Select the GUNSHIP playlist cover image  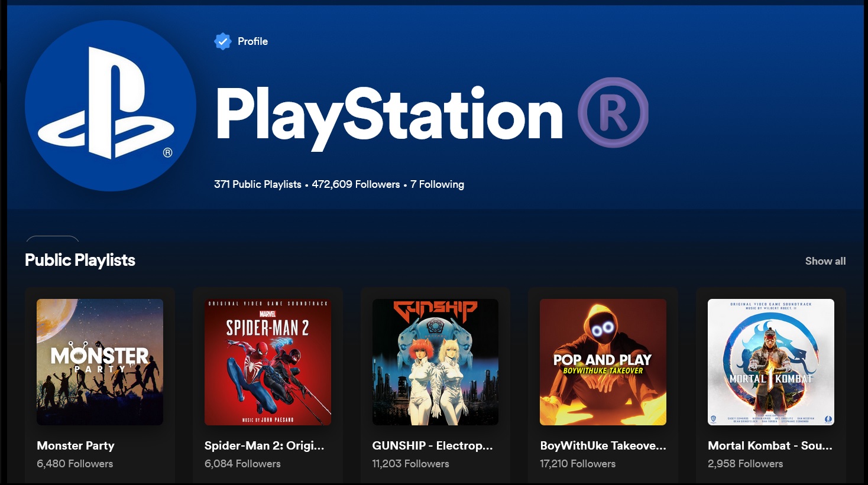(x=435, y=362)
